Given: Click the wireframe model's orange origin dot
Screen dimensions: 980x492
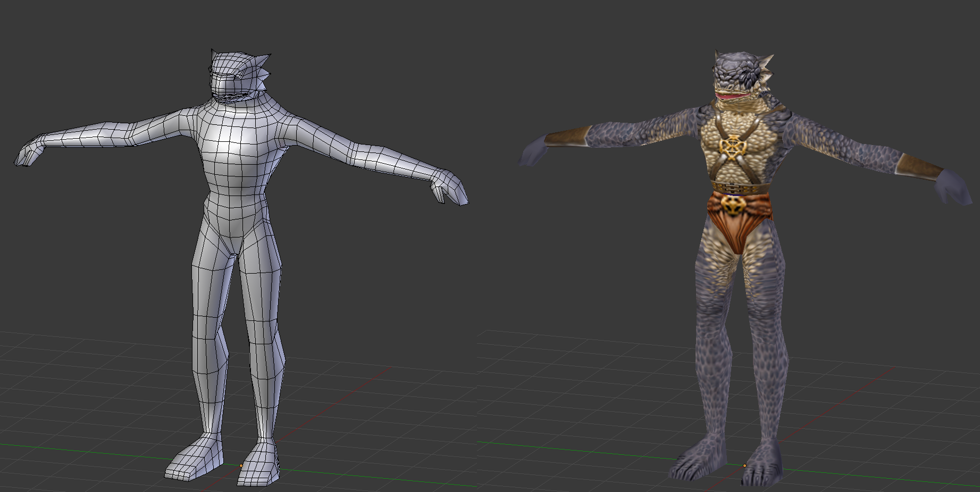Looking at the screenshot, I should 241,465.
